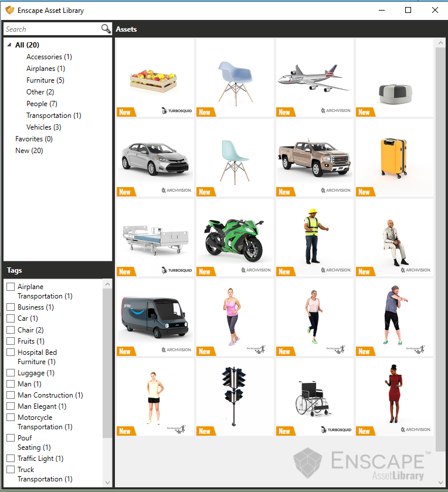Click the search magnifier icon
The image size is (448, 492).
pyautogui.click(x=106, y=29)
